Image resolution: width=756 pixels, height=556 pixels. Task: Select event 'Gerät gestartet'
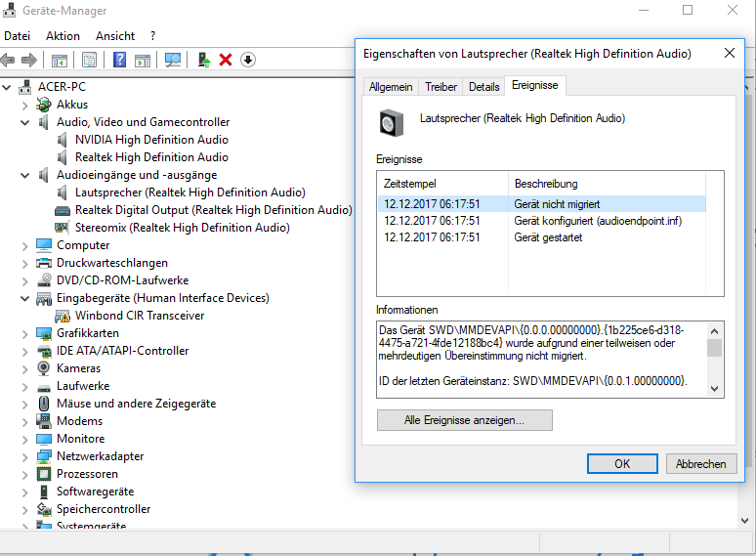[x=542, y=237]
